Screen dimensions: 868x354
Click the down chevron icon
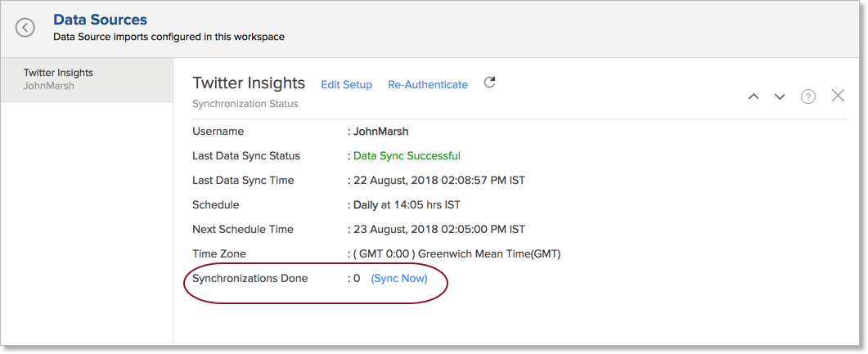[x=780, y=96]
